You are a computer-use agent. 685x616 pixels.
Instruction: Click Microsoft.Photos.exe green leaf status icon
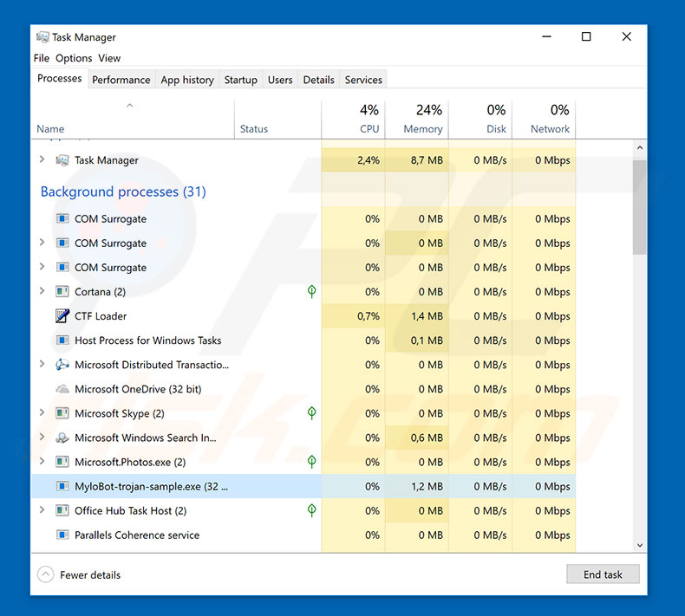[311, 462]
